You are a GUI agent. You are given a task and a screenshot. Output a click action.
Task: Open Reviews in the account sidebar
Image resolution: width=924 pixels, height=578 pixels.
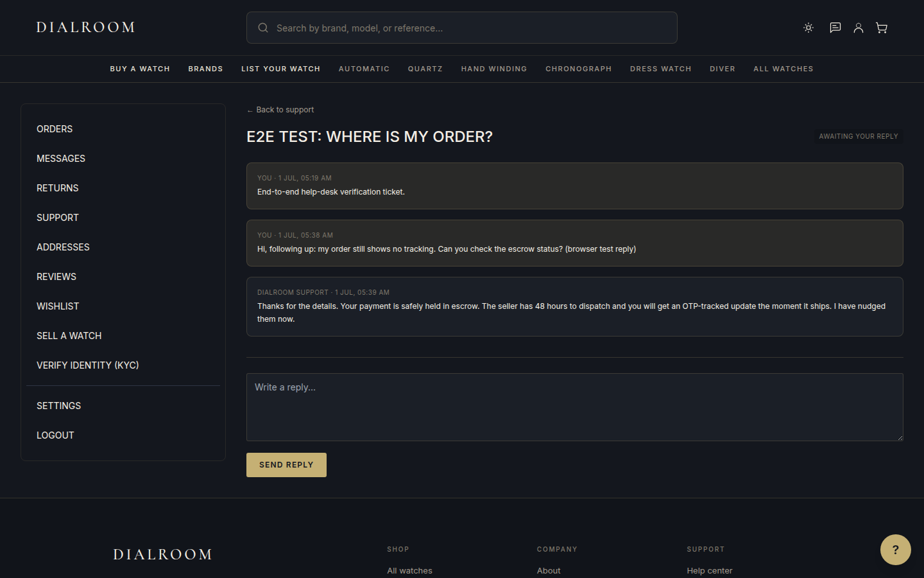(123, 277)
